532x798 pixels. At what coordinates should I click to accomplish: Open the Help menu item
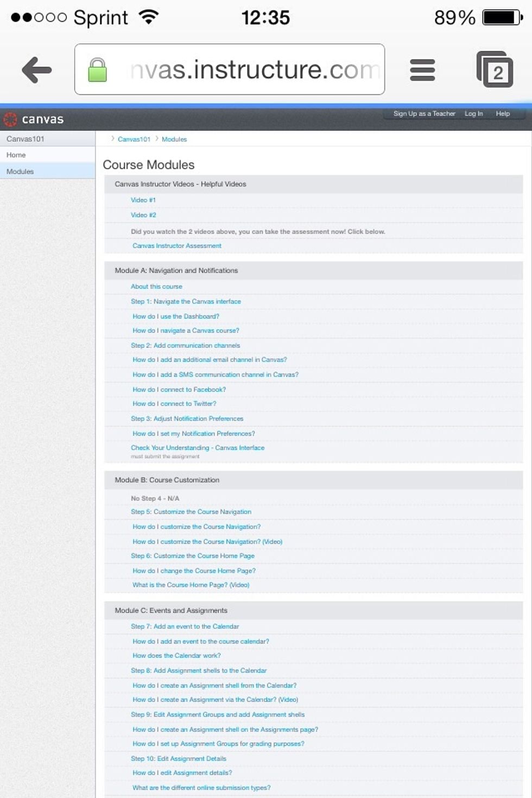502,113
